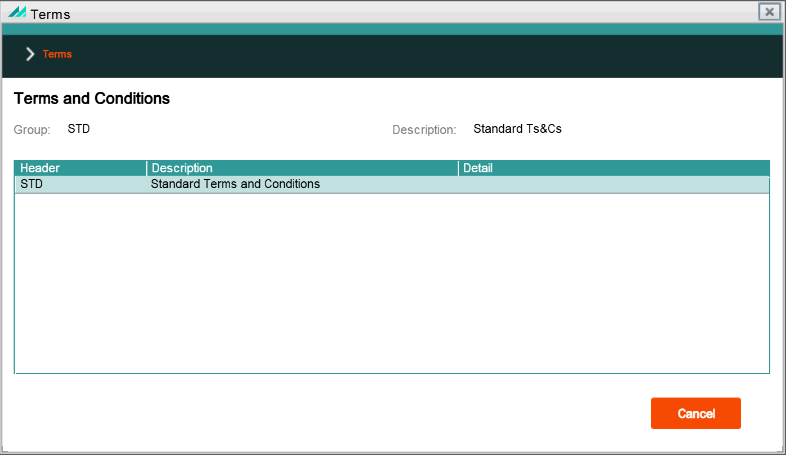This screenshot has width=786, height=455.
Task: Click the Group label
Action: pos(32,130)
